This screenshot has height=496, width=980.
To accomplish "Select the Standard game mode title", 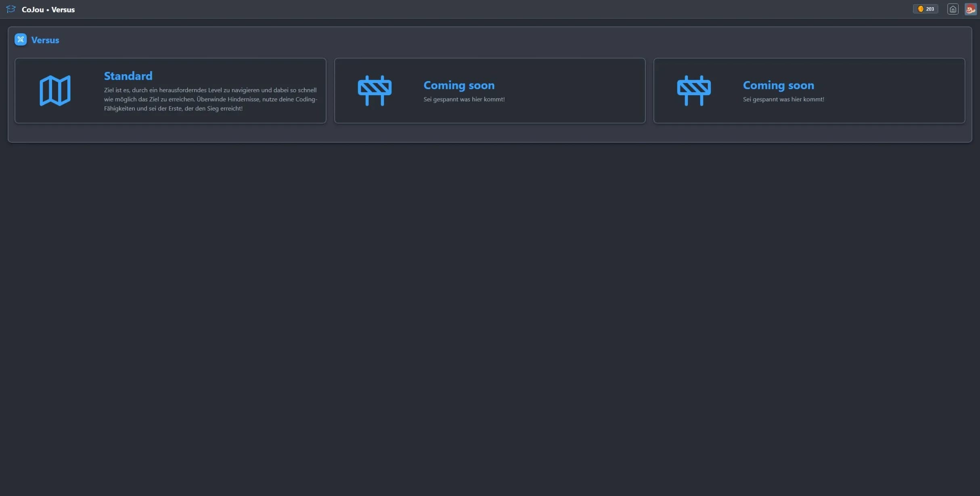I will 128,76.
